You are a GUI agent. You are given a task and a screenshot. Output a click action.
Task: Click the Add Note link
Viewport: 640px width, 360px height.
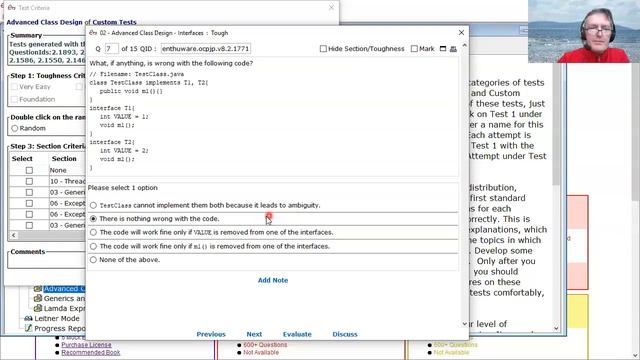[273, 280]
